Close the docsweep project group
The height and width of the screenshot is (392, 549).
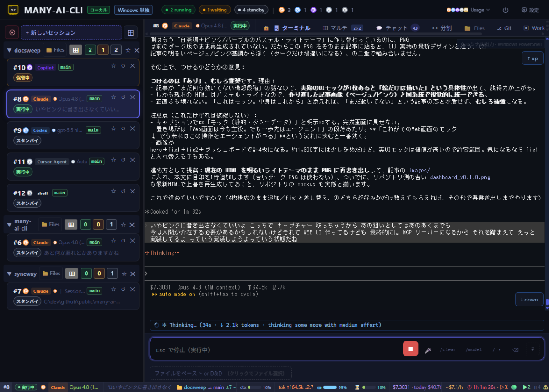(136, 50)
